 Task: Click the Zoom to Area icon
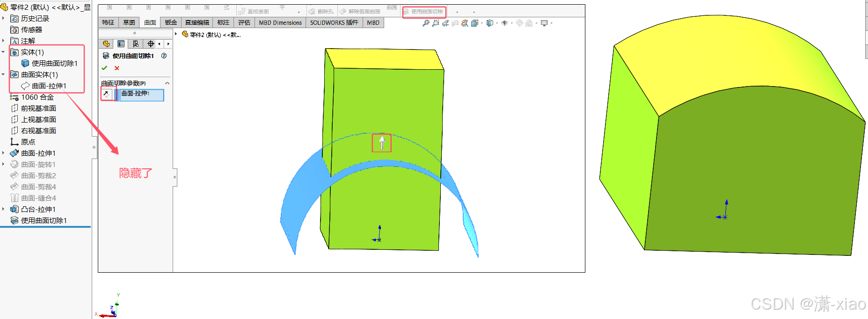pos(436,23)
